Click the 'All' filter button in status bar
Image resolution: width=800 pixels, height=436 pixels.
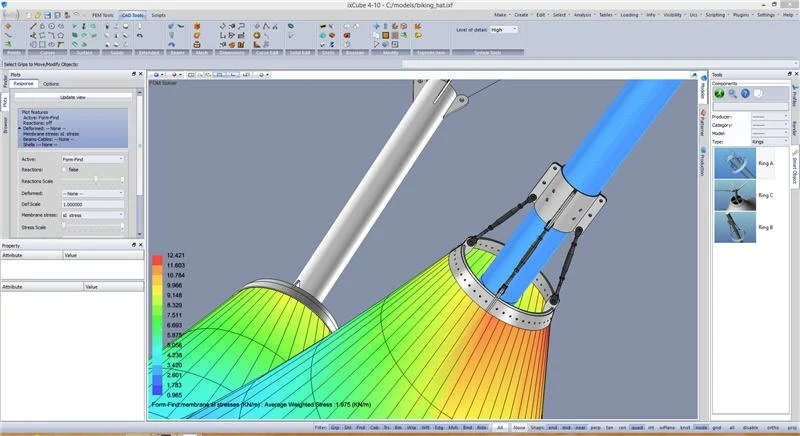coord(501,427)
